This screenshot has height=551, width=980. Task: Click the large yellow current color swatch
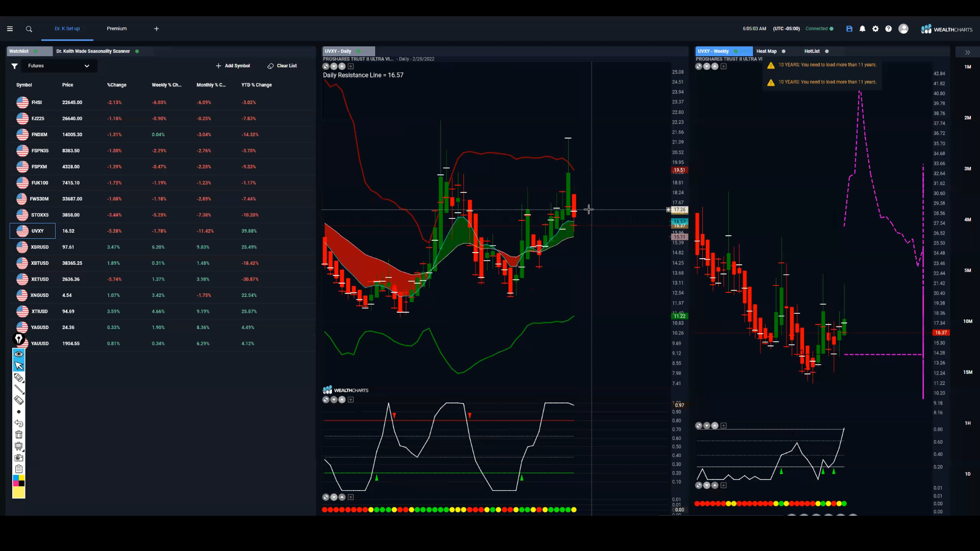(19, 492)
